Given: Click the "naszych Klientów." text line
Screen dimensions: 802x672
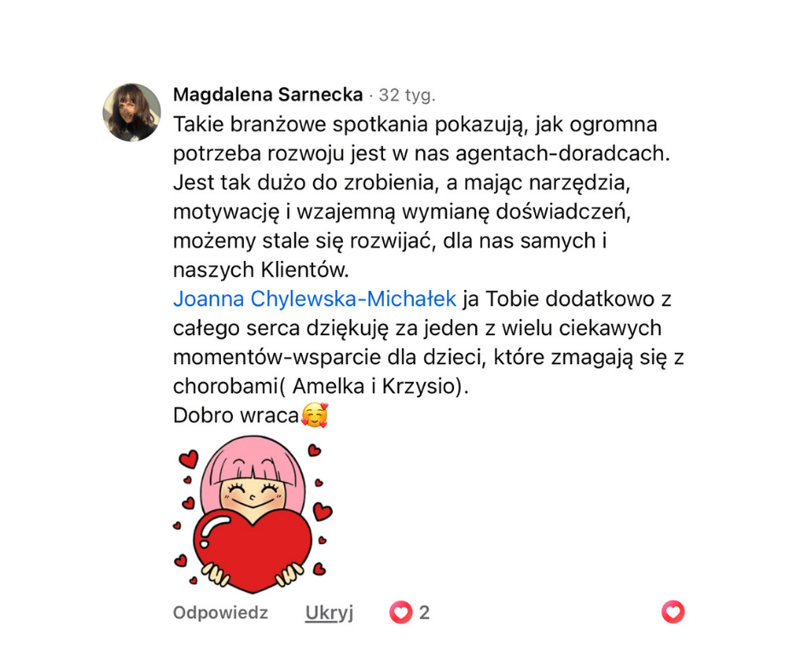Looking at the screenshot, I should tap(261, 270).
